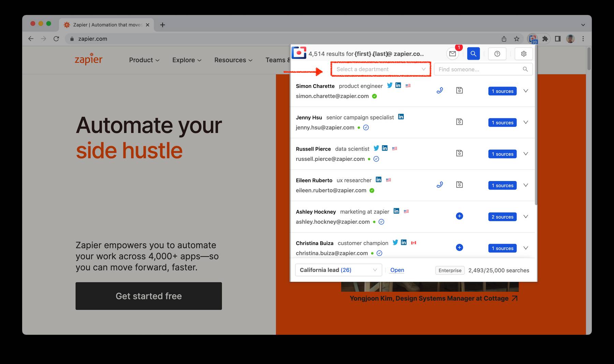Expand Ashley Hockney's row chevron

coord(526,216)
